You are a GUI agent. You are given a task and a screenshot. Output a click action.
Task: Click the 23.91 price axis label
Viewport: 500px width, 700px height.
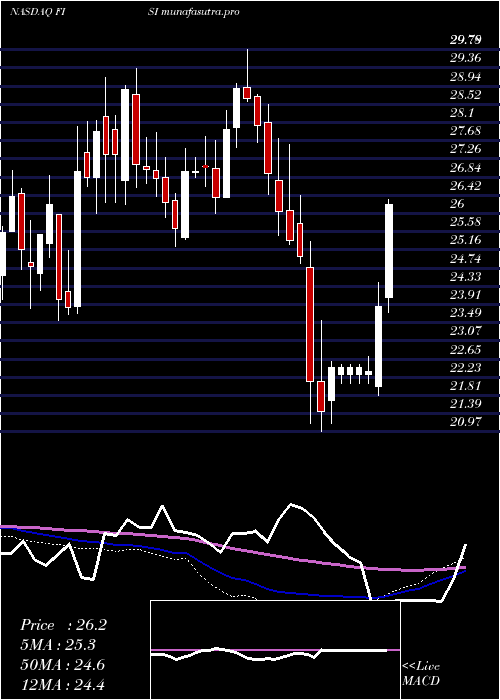tap(466, 295)
